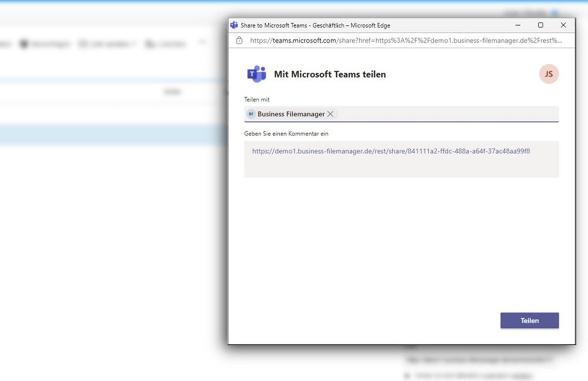Minimize the Share to Microsoft Teams window
The width and height of the screenshot is (588, 381).
point(518,25)
